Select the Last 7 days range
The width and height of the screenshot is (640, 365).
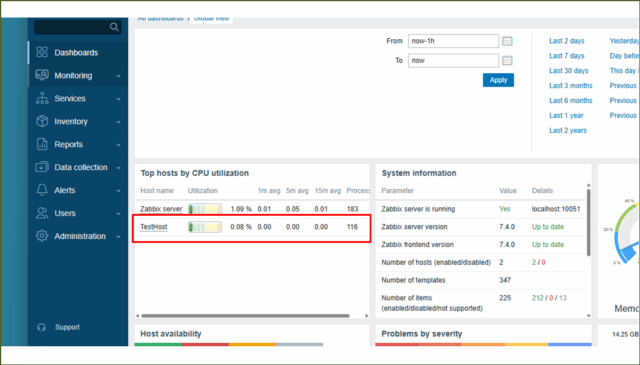click(x=567, y=56)
